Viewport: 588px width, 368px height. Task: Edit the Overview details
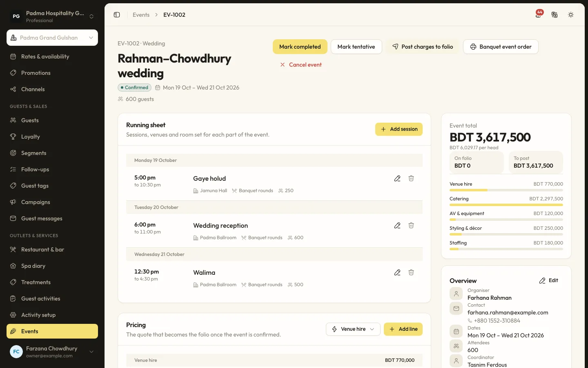(548, 280)
